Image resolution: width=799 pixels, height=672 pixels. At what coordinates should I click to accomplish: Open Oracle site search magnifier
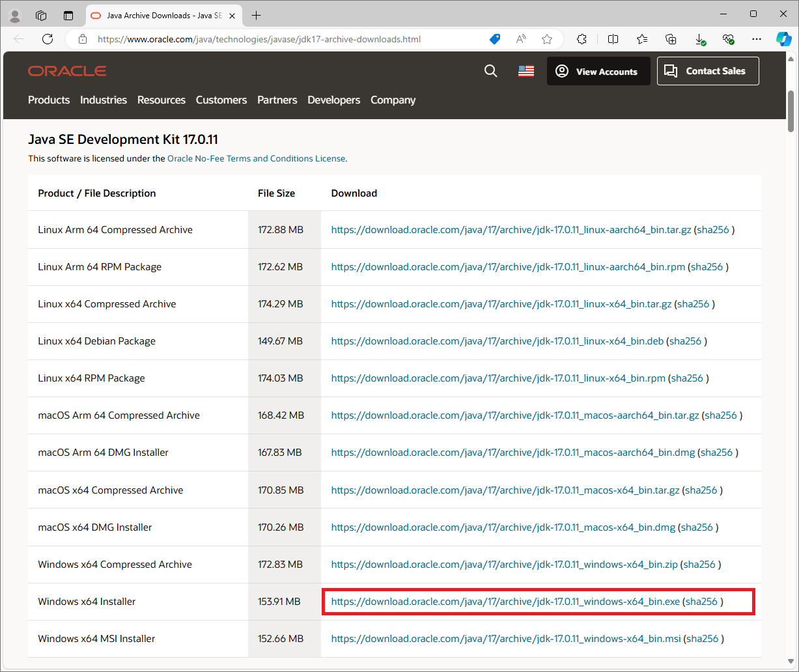coord(491,71)
